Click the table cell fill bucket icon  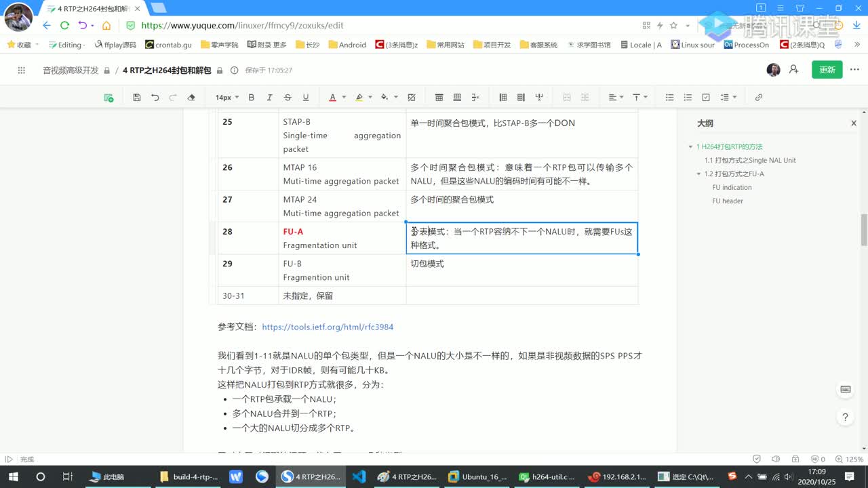(x=384, y=98)
